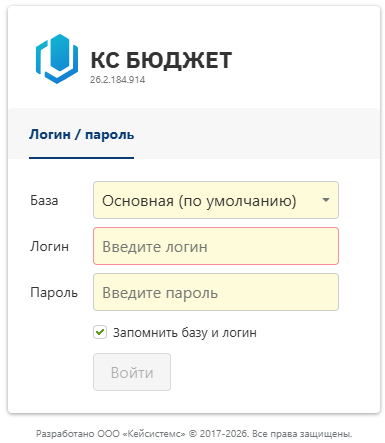This screenshot has width=385, height=443.
Task: Click the КС БЮДЖЕТ title text
Action: 161,60
